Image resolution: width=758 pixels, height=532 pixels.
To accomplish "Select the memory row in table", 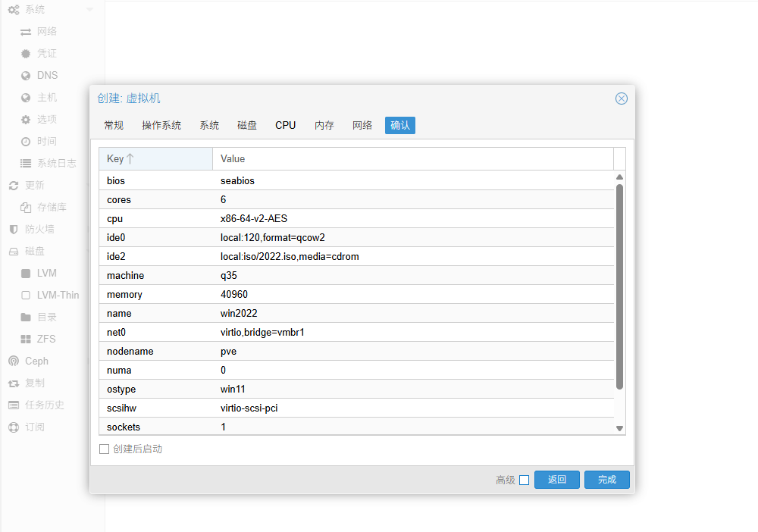I will (356, 294).
